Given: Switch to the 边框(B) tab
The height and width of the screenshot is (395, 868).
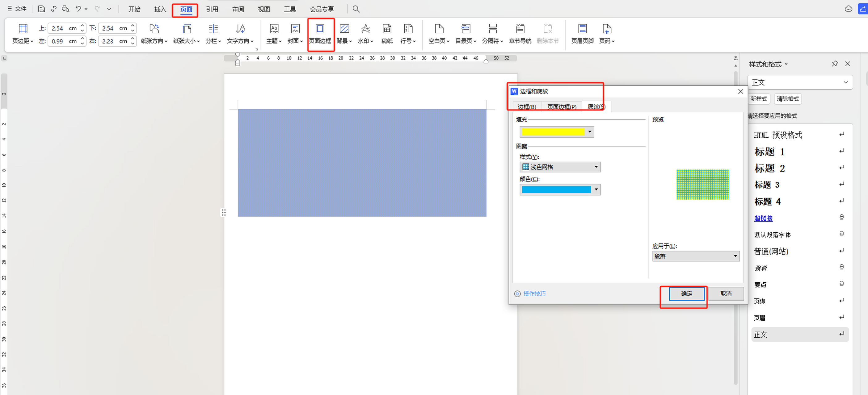Looking at the screenshot, I should click(x=527, y=107).
